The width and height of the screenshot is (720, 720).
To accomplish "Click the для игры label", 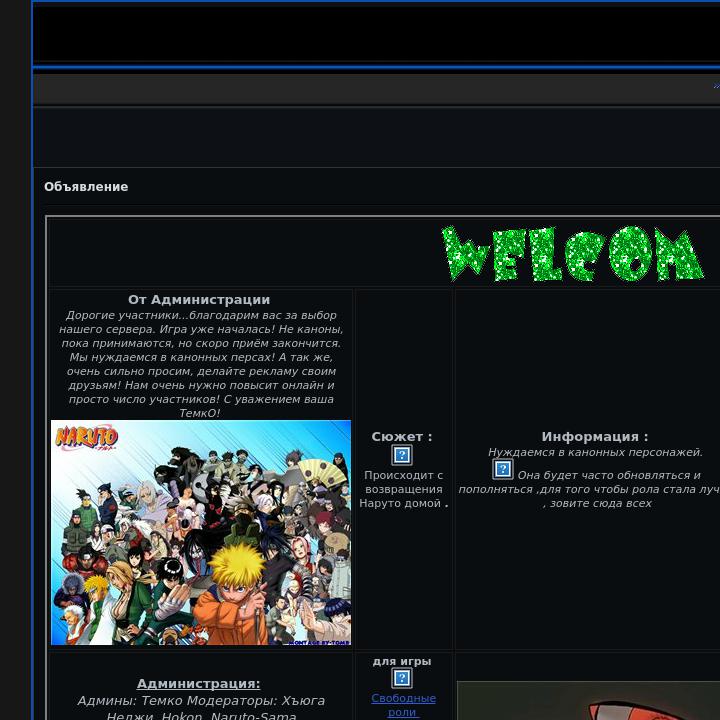I will 402,662.
